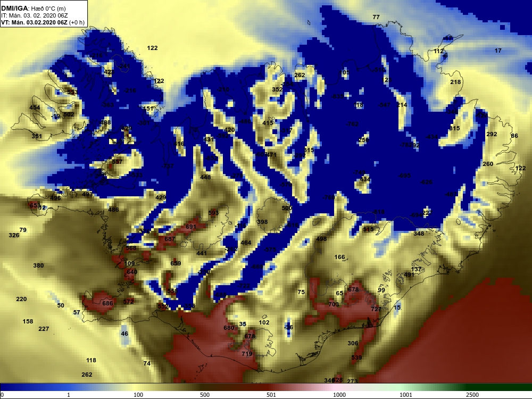Image resolution: width=532 pixels, height=399 pixels.
Task: Click the map value '46'
Action: (124, 334)
